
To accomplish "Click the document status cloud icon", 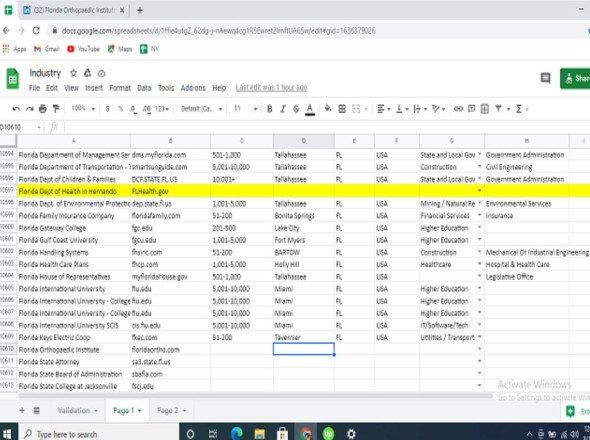I will [x=101, y=73].
